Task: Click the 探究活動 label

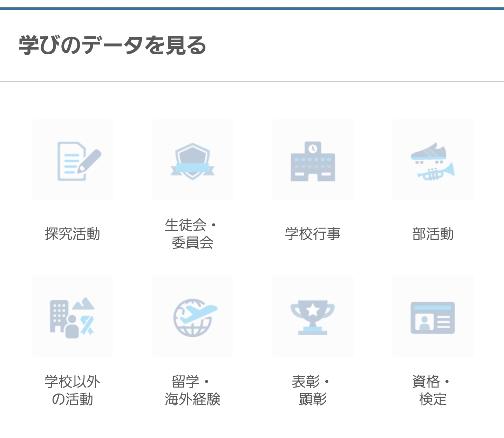Action: 72,234
